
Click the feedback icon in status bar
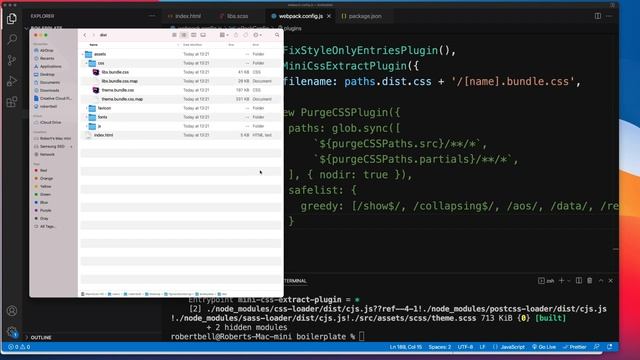point(597,347)
